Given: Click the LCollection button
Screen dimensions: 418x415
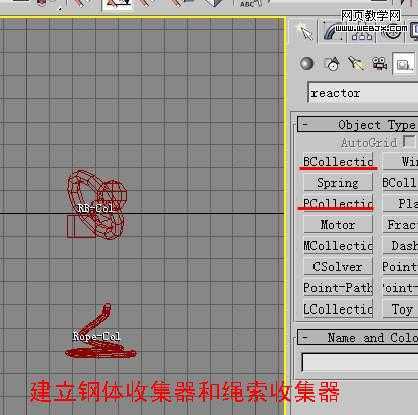Looking at the screenshot, I should click(x=338, y=309).
